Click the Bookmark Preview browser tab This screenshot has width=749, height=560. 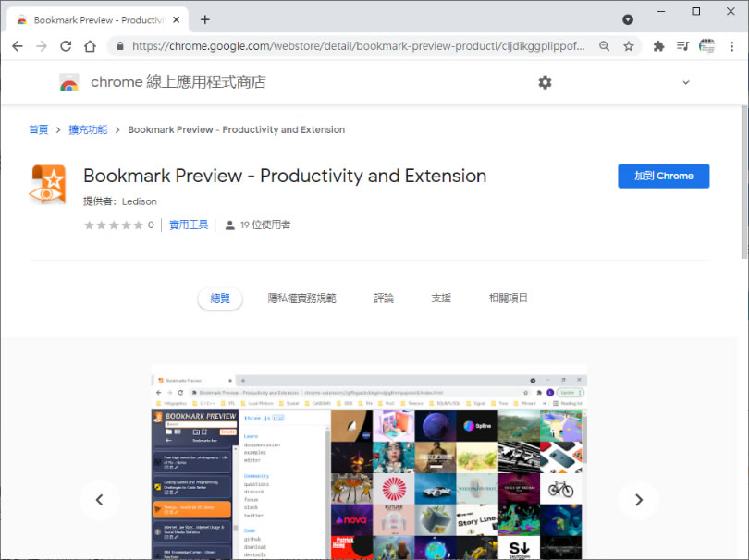coord(98,20)
